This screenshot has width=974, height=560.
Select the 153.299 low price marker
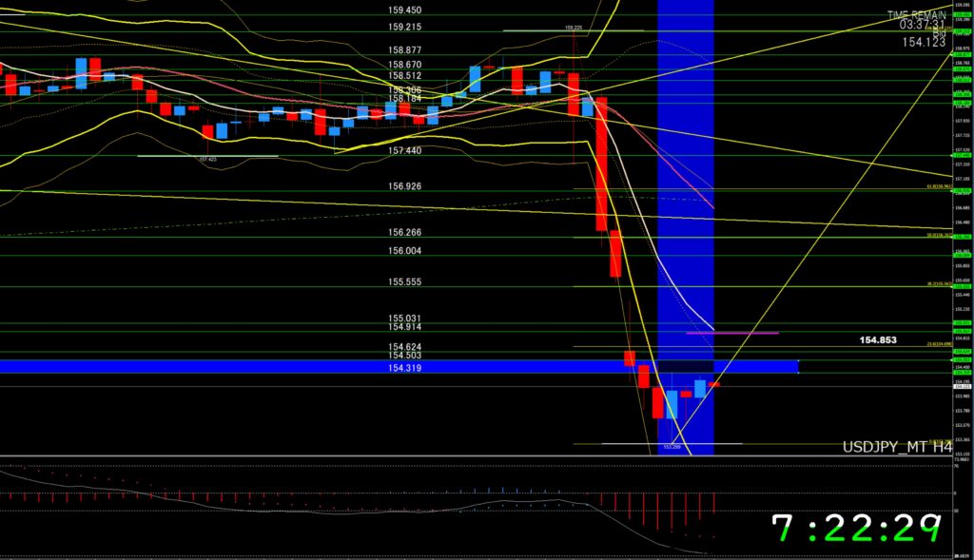coord(672,446)
